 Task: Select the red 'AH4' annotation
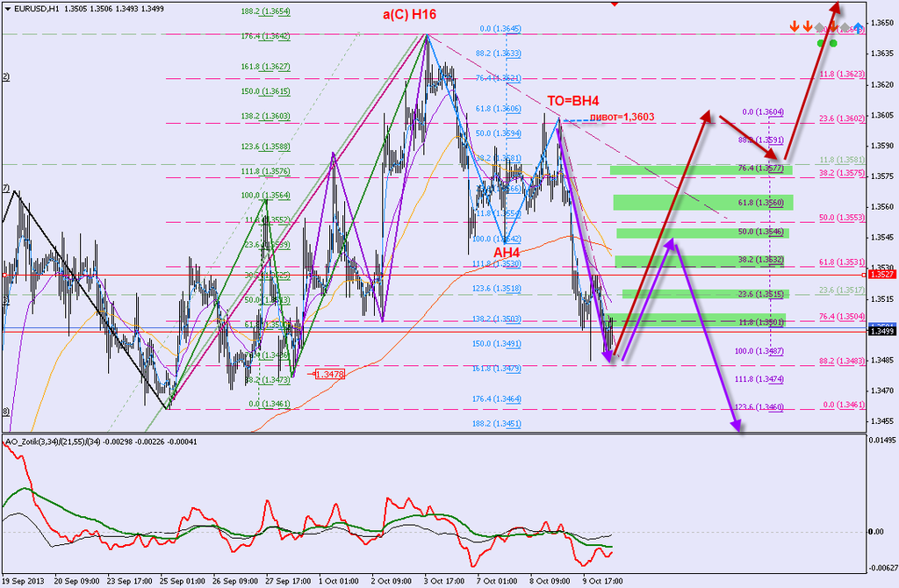click(507, 253)
